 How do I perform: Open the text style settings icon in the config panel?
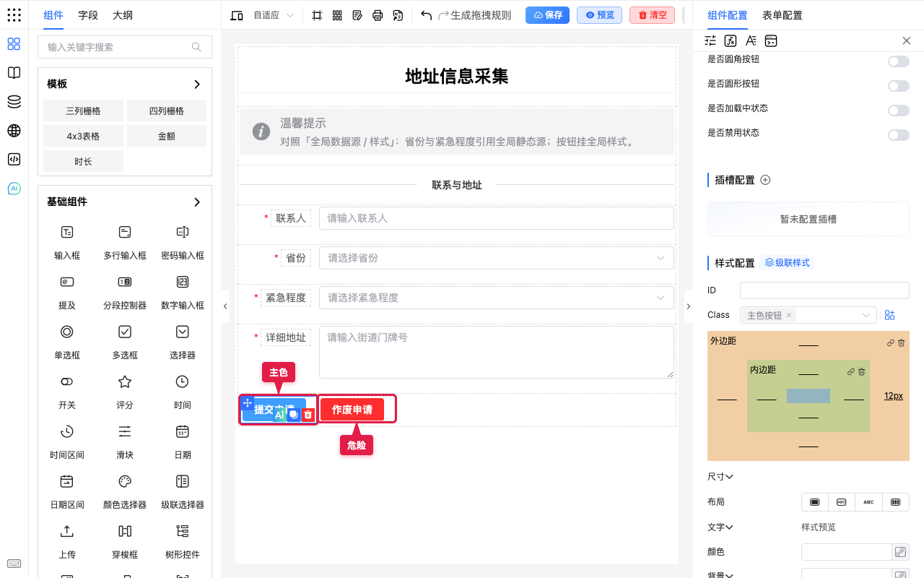(751, 40)
